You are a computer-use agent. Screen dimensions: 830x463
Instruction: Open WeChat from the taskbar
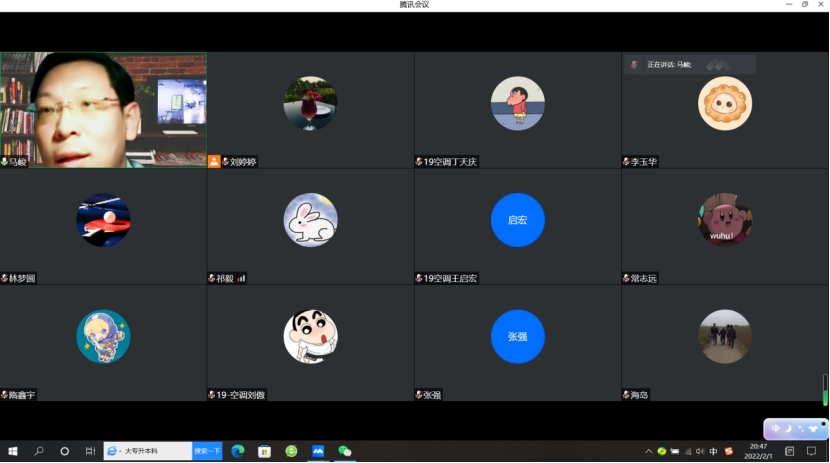345,451
